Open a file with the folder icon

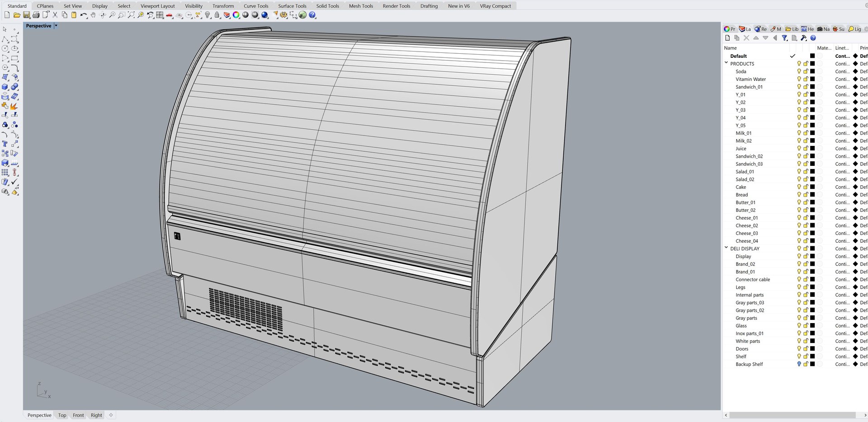coord(17,15)
